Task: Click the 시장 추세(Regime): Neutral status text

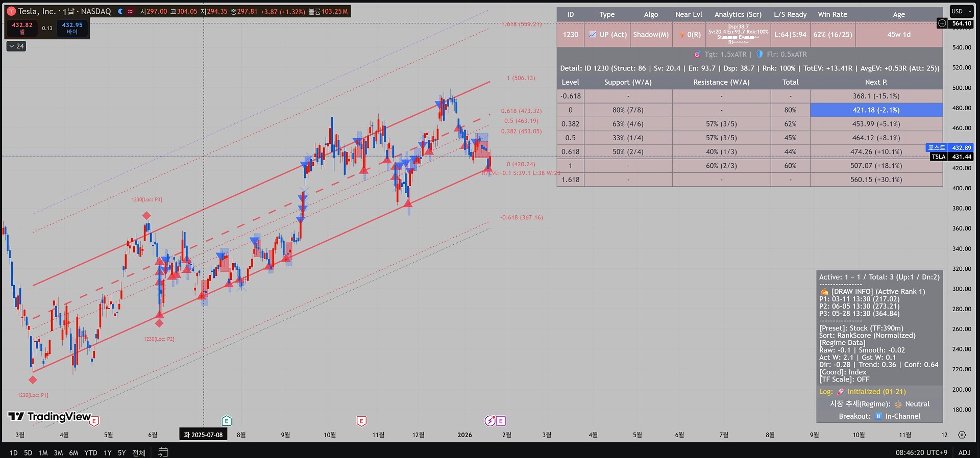Action: click(x=879, y=404)
